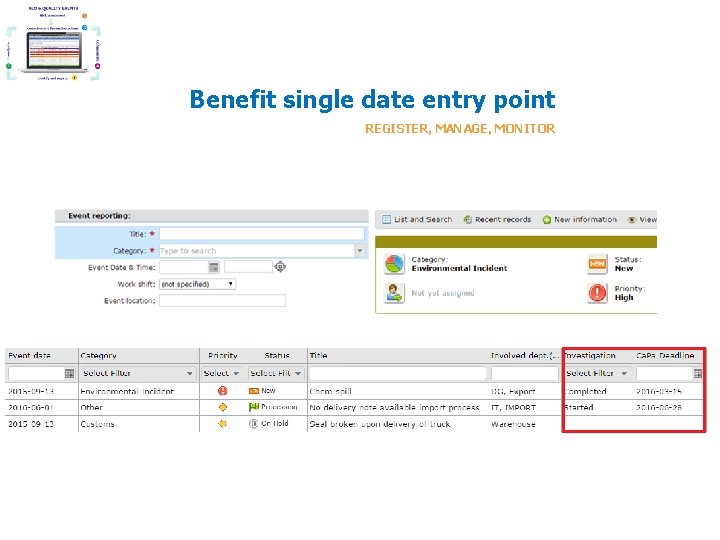This screenshot has height=540, width=720.
Task: Click the process diagram thumbnail
Action: [53, 44]
